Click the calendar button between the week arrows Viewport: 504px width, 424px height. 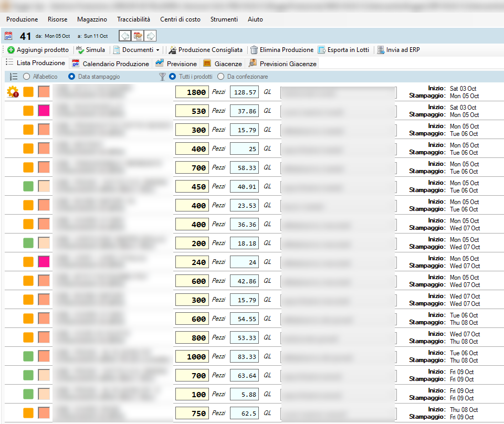coord(138,36)
